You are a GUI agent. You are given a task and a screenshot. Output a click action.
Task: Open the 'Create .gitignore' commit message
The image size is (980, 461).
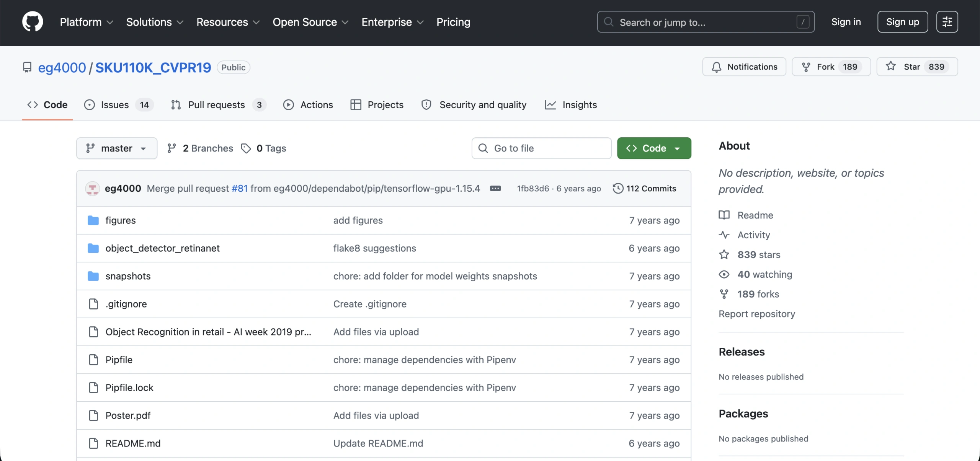click(x=370, y=304)
